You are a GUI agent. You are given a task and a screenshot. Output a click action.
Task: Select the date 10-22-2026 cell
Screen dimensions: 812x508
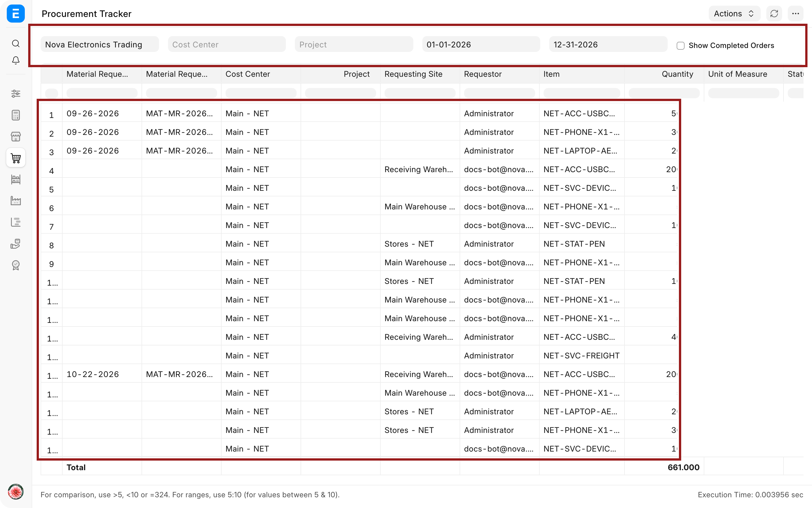[x=102, y=374]
